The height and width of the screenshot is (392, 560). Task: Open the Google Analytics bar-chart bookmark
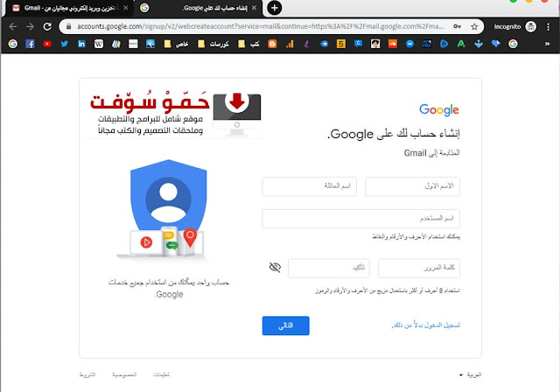[x=290, y=44]
